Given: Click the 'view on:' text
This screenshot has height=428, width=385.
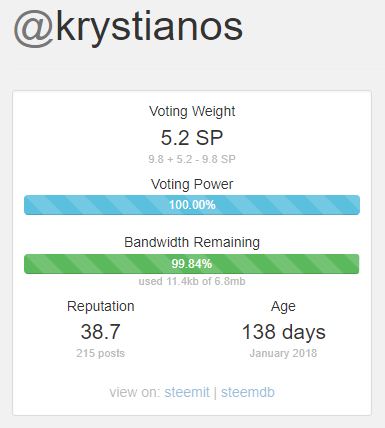Looking at the screenshot, I should click(135, 392).
